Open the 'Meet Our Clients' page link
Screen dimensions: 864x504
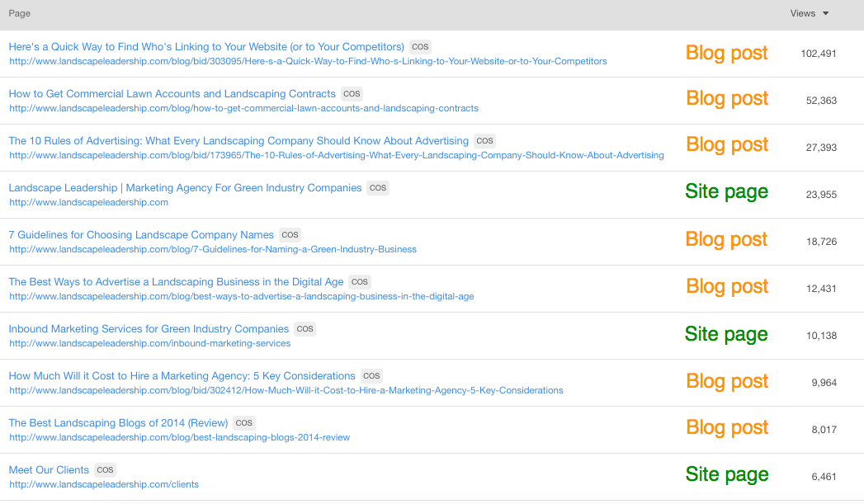pyautogui.click(x=49, y=470)
